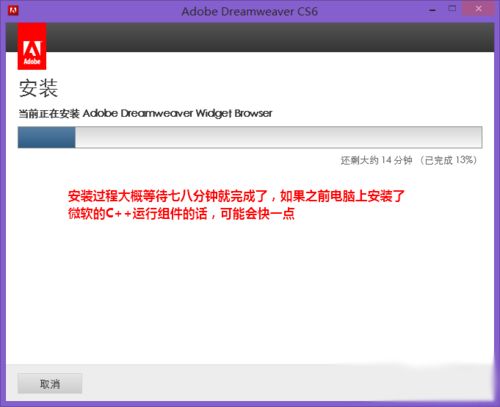500x407 pixels.
Task: Click the text 当前正在安装 Adobe Dreamweaver Widget Browser
Action: point(145,114)
